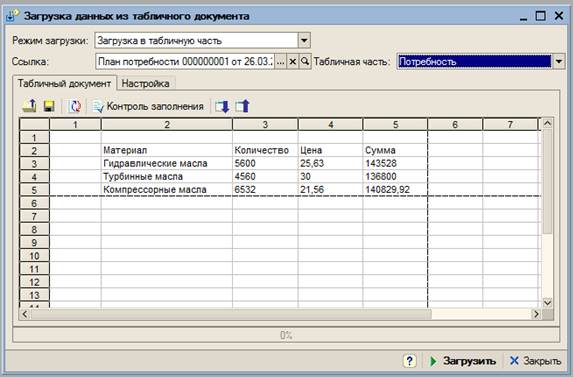Click the cell 'Турбинные масла'
Viewport: 573px width, 377px height.
167,176
